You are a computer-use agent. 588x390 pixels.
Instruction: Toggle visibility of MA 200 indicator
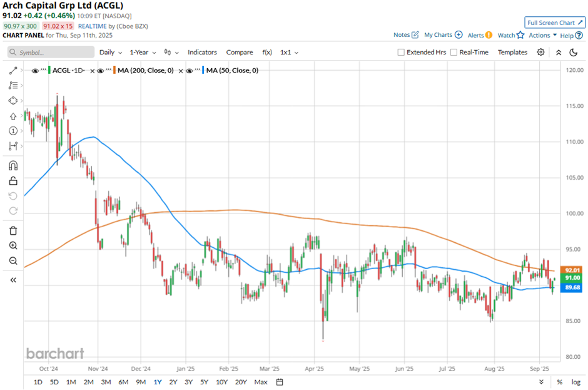click(x=100, y=71)
